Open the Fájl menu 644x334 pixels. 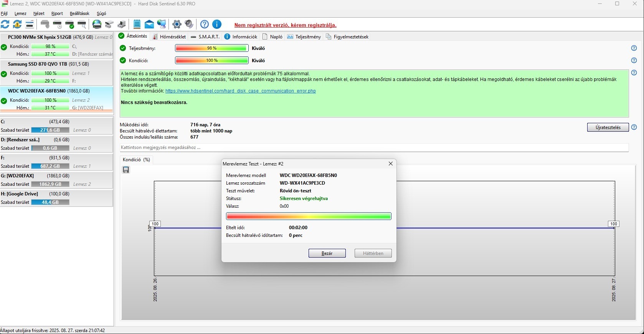(x=4, y=13)
